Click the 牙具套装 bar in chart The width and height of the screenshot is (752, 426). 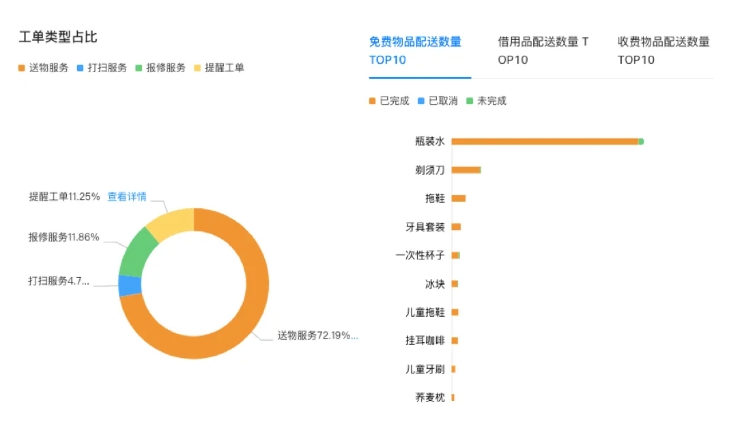456,227
